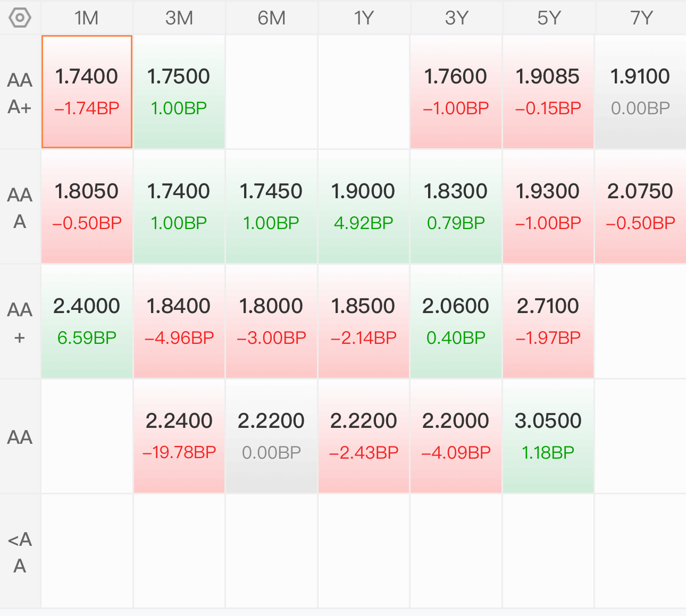686x616 pixels.
Task: Select the AA+ 3Y cell showing 2.0600
Action: click(x=456, y=322)
